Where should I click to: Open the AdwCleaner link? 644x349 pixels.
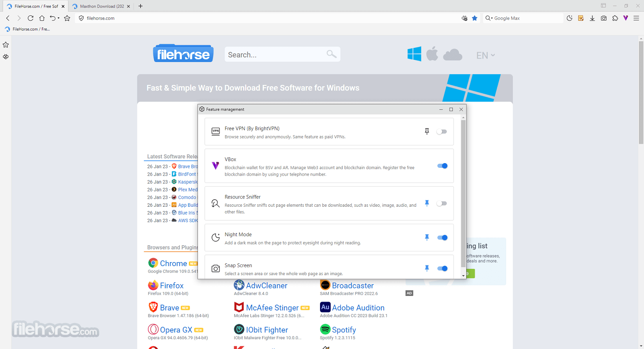[267, 286]
